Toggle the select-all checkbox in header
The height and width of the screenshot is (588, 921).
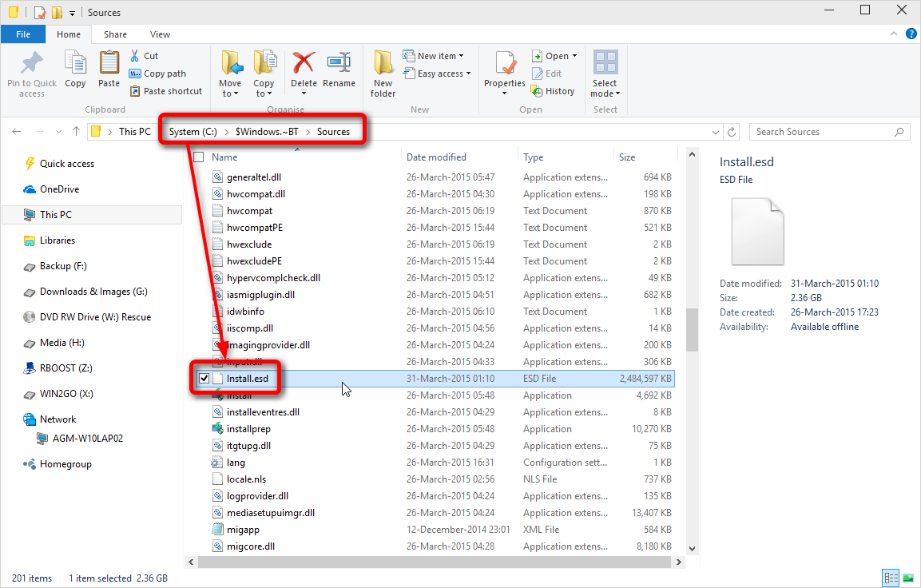(x=199, y=157)
